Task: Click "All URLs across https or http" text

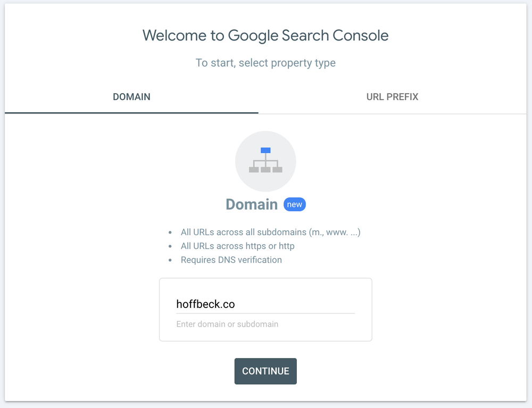Action: pos(237,246)
